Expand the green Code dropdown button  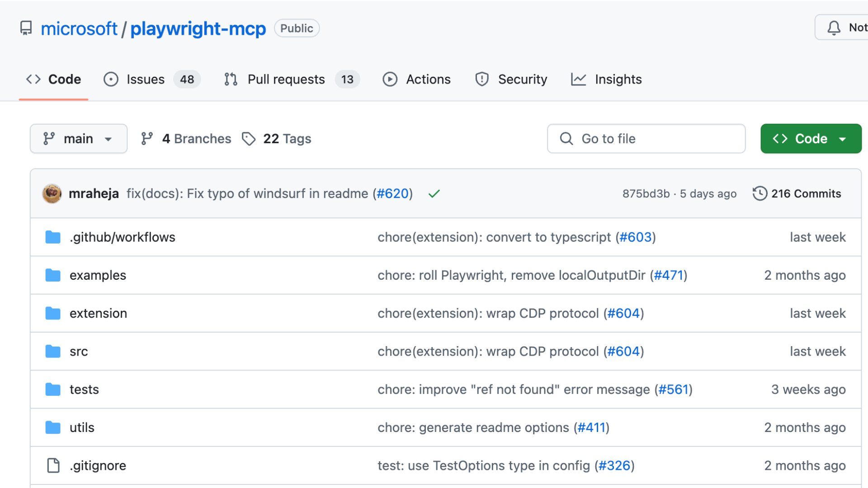811,139
